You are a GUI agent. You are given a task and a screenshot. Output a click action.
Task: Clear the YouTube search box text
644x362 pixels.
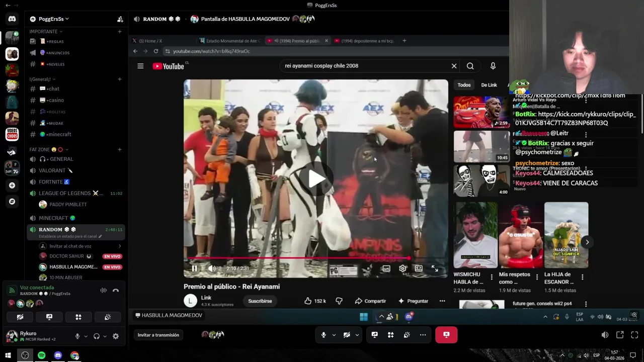click(x=454, y=66)
